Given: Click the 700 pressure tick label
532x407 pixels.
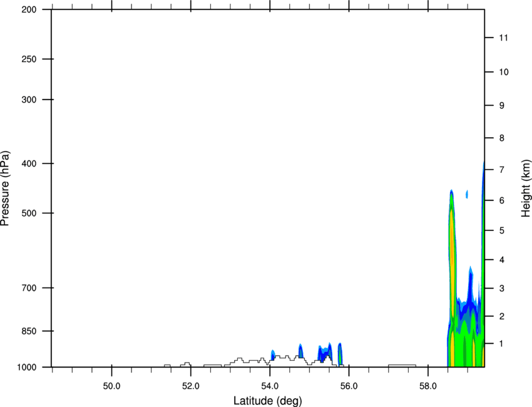Looking at the screenshot, I should pos(29,288).
